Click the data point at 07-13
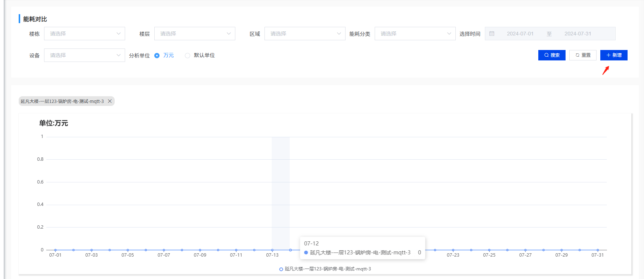Image resolution: width=644 pixels, height=279 pixels. [x=272, y=250]
